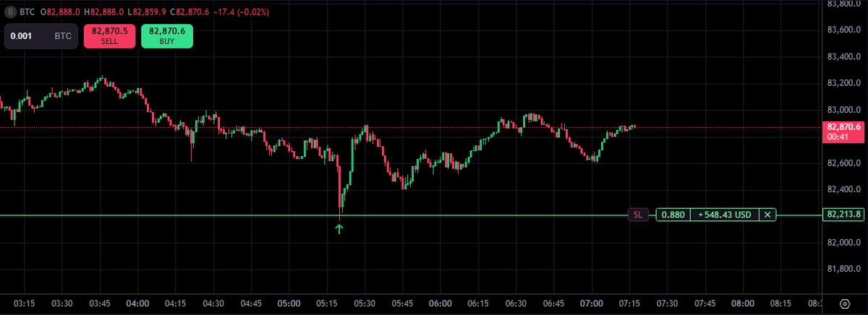Click the 05:00 time axis label

tap(289, 303)
